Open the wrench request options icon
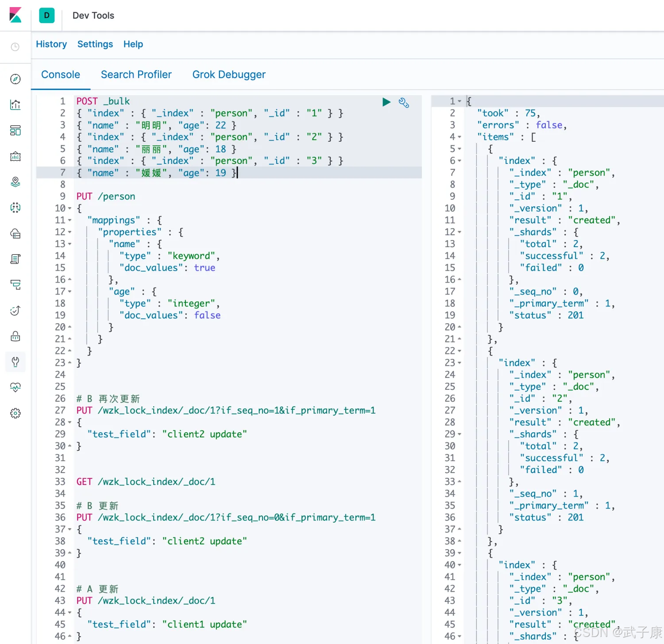Viewport: 664px width, 644px height. coord(404,103)
